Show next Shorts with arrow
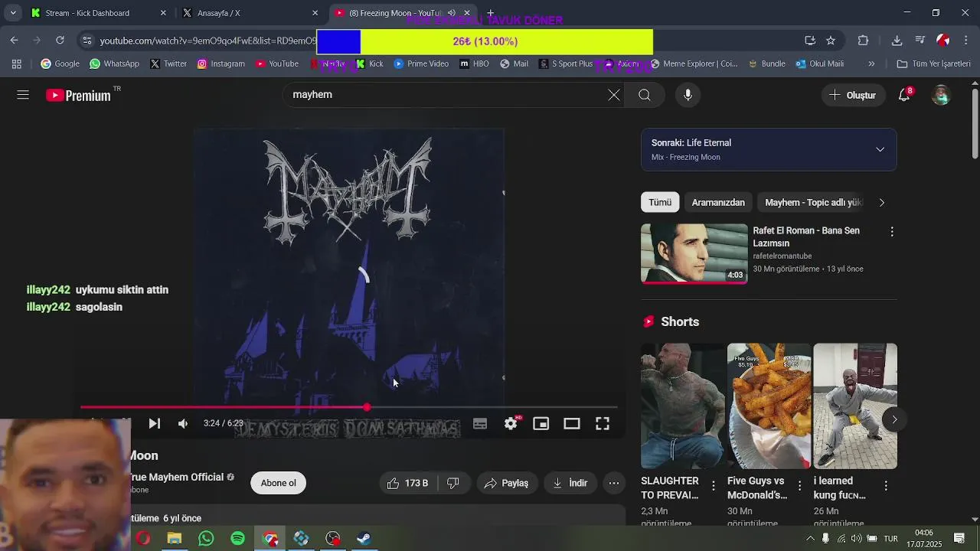 point(893,419)
